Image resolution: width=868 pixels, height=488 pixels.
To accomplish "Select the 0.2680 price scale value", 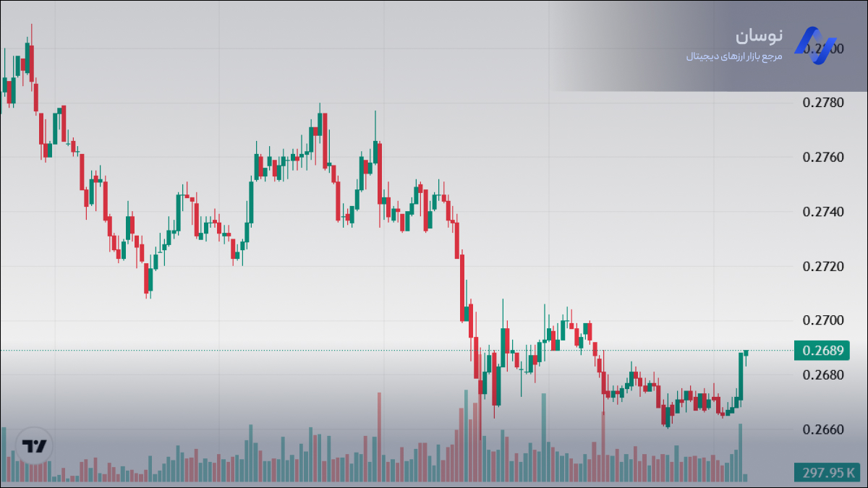I will (822, 374).
